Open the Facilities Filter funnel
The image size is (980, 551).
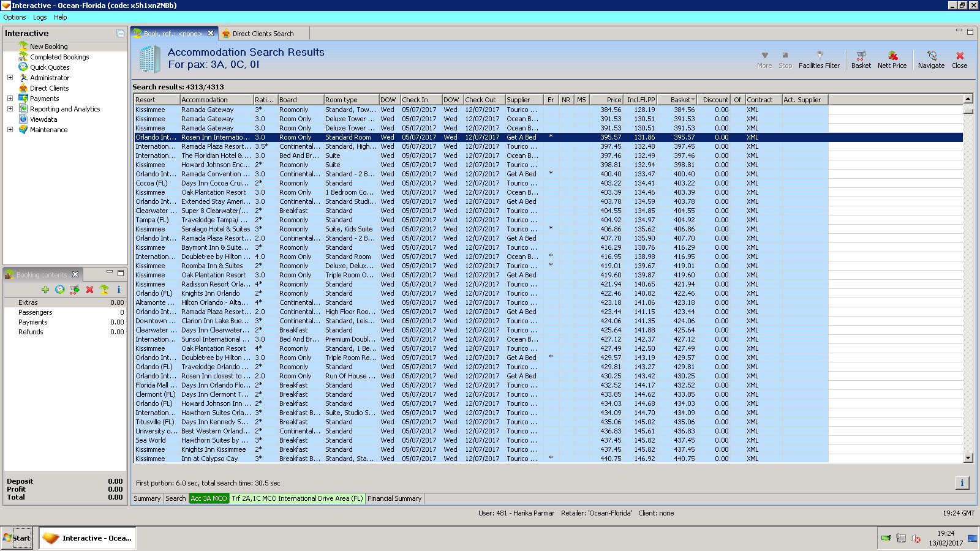[819, 59]
